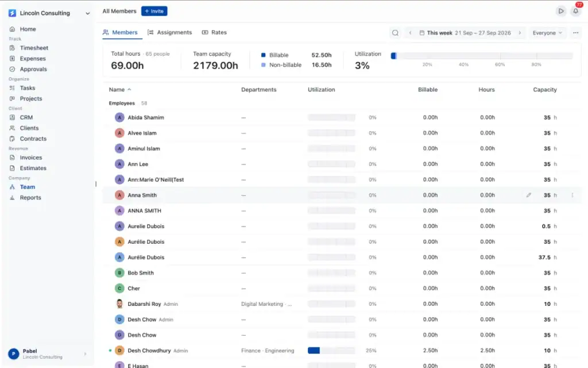Open Timesheet in the sidebar
The width and height of the screenshot is (588, 368).
[34, 48]
